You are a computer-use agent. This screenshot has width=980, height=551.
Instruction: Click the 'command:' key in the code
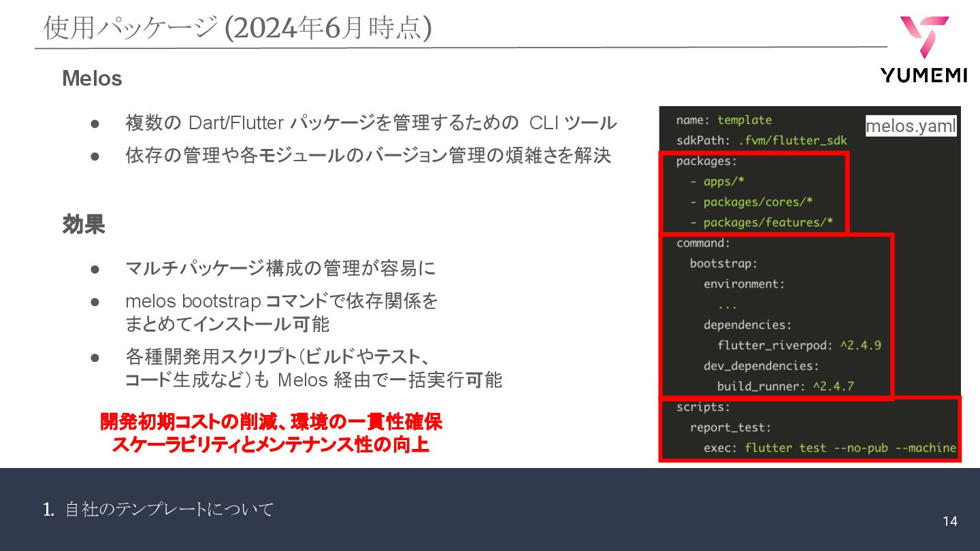[704, 243]
